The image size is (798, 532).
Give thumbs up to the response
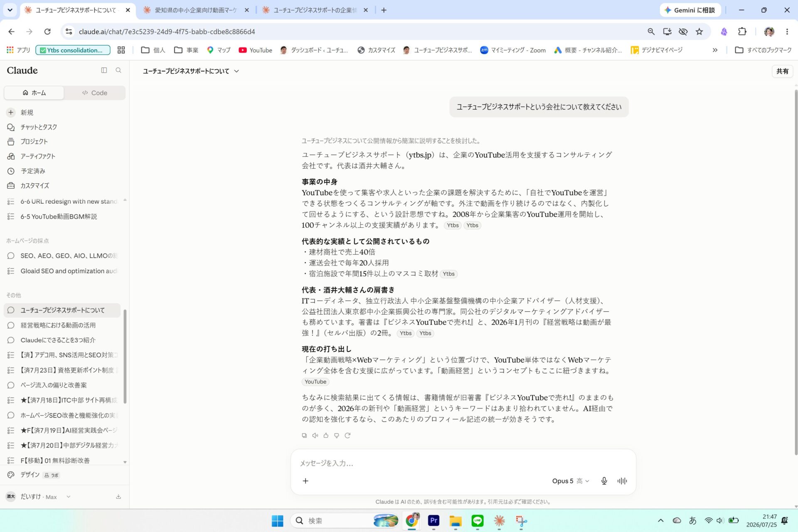tap(326, 436)
